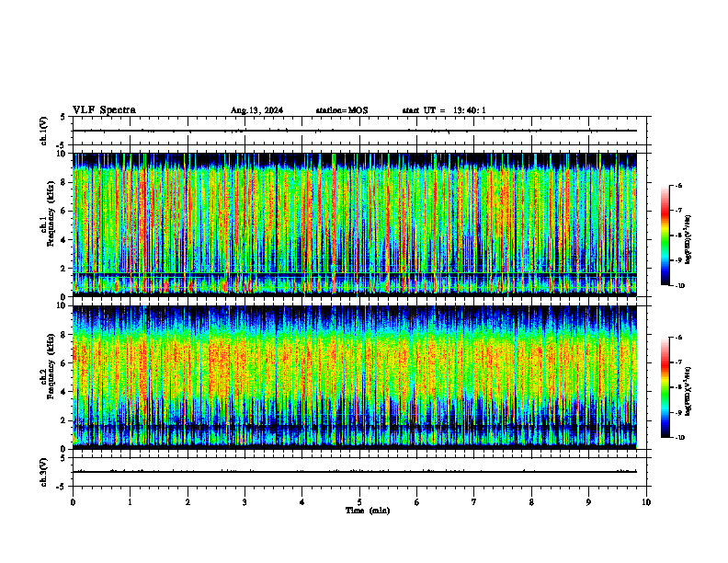
Task: Click the ch.2 spectrogram color bar
Action: [665, 387]
